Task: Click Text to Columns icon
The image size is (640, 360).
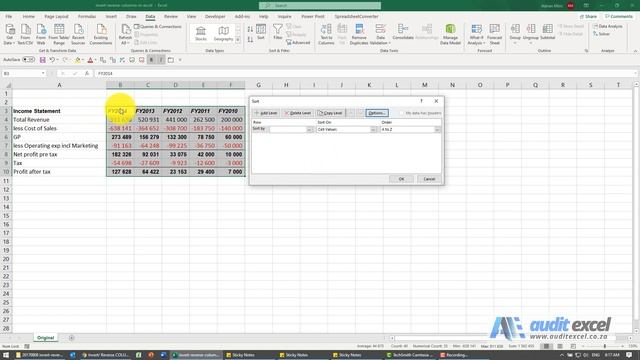Action: 326,34
